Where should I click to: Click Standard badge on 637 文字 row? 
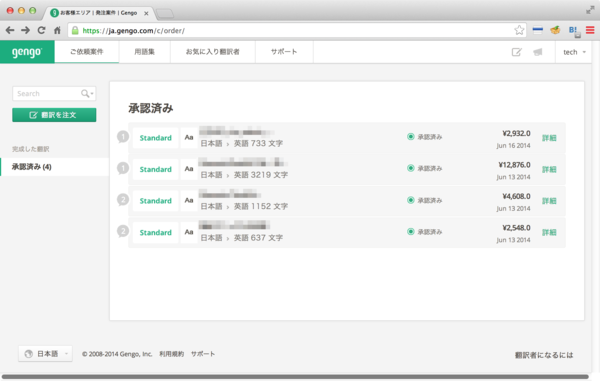tap(155, 232)
